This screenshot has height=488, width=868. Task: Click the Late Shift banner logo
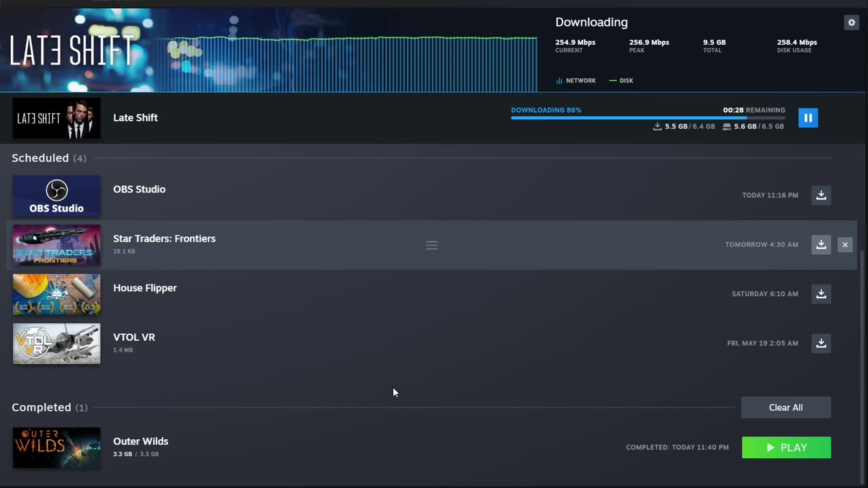[71, 51]
